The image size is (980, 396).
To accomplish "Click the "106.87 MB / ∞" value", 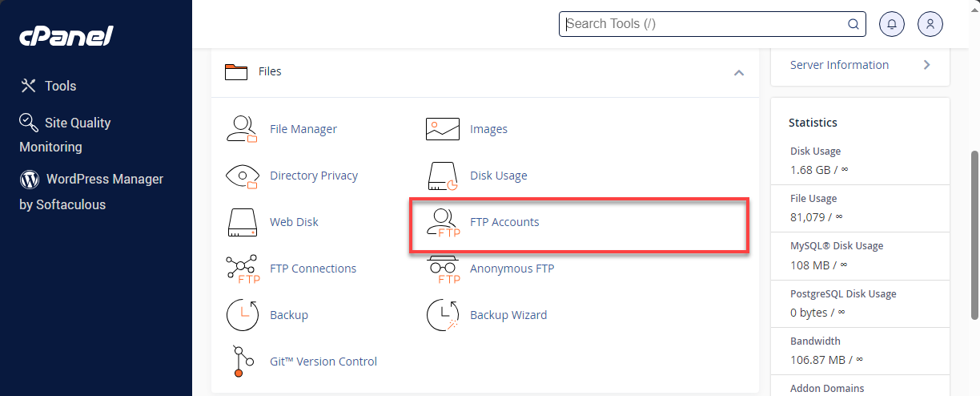I will [827, 359].
